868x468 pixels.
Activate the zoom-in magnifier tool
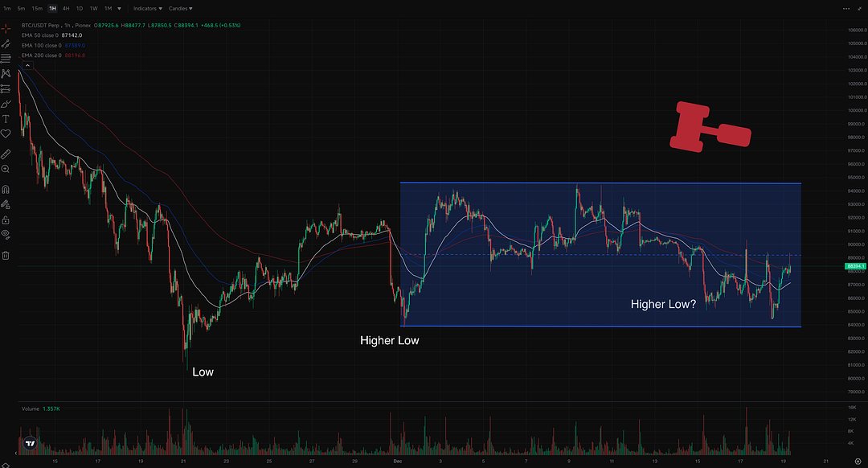pyautogui.click(x=6, y=169)
